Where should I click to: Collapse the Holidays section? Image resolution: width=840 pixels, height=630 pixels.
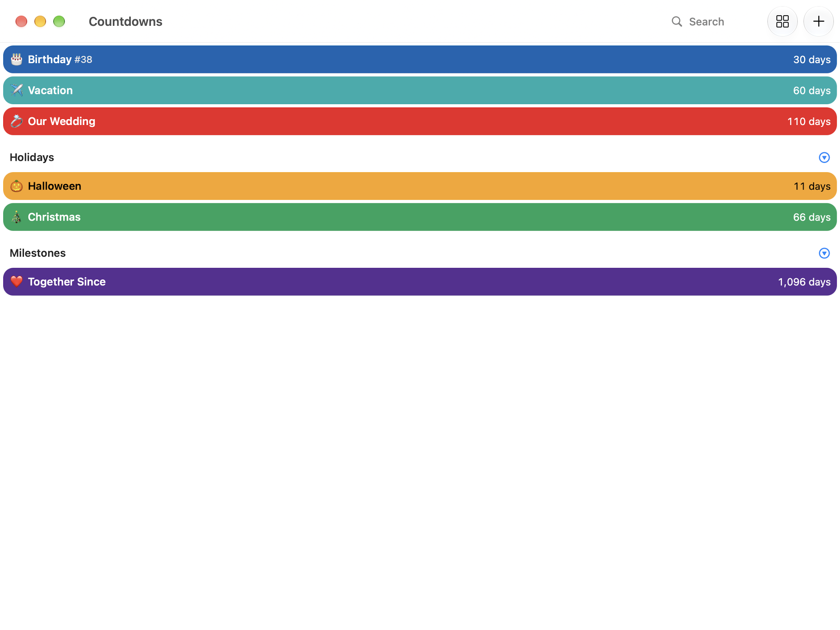(x=824, y=157)
